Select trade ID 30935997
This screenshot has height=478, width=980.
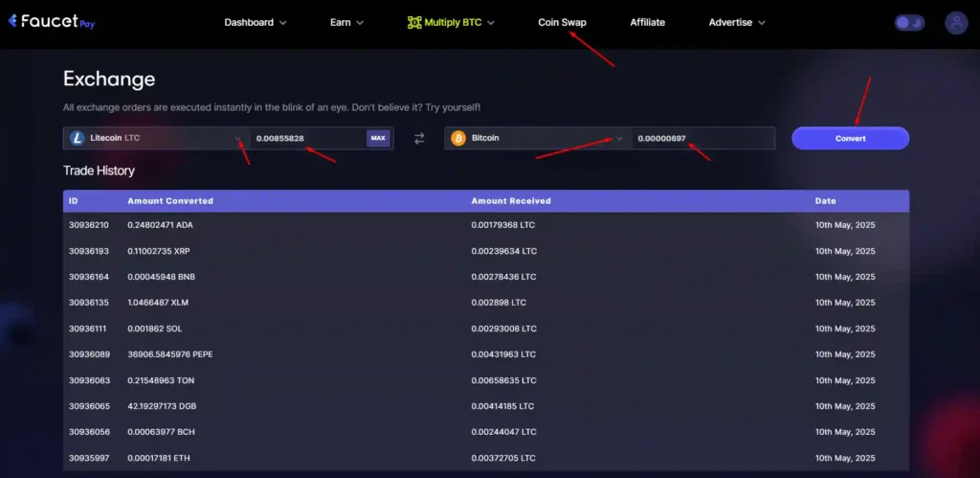(x=89, y=458)
